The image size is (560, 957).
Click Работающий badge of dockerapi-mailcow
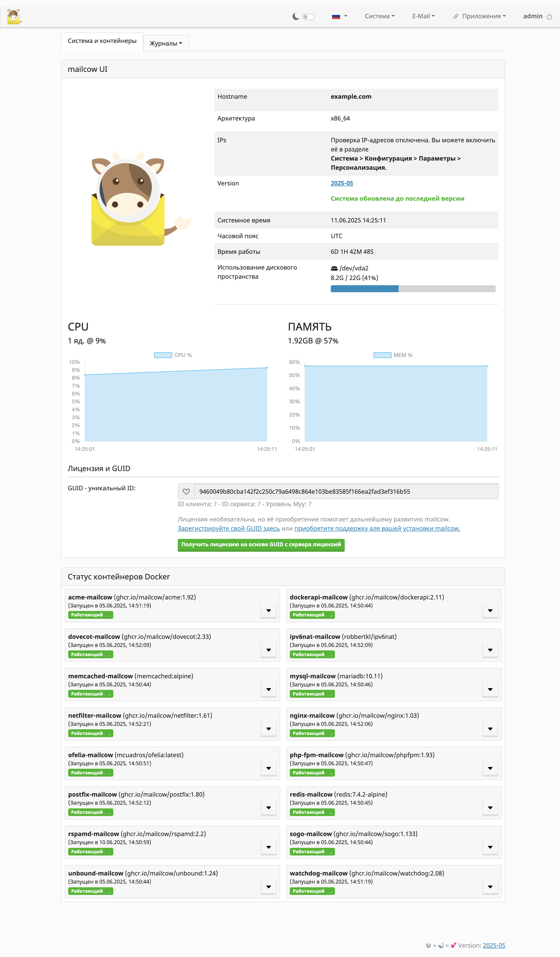point(312,615)
